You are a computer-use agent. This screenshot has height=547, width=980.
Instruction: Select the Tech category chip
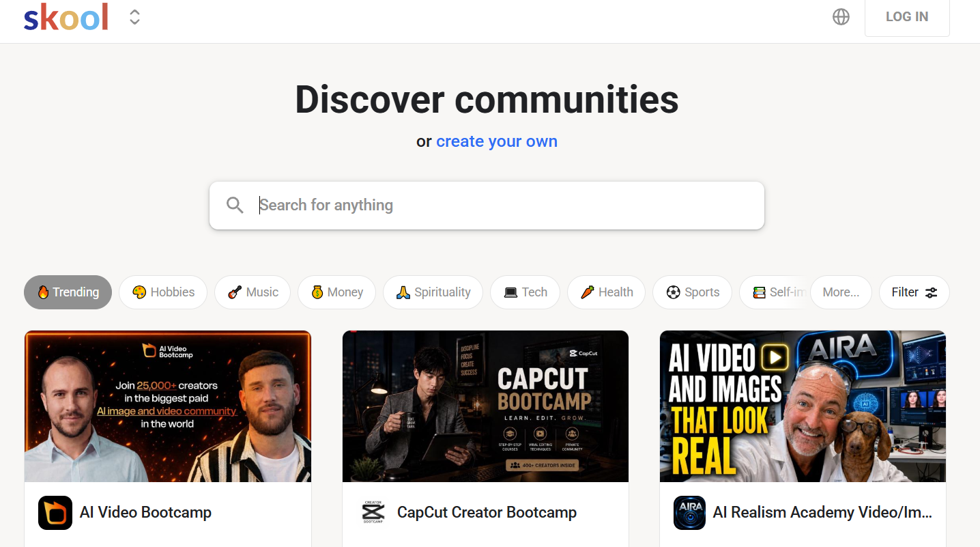coord(525,292)
